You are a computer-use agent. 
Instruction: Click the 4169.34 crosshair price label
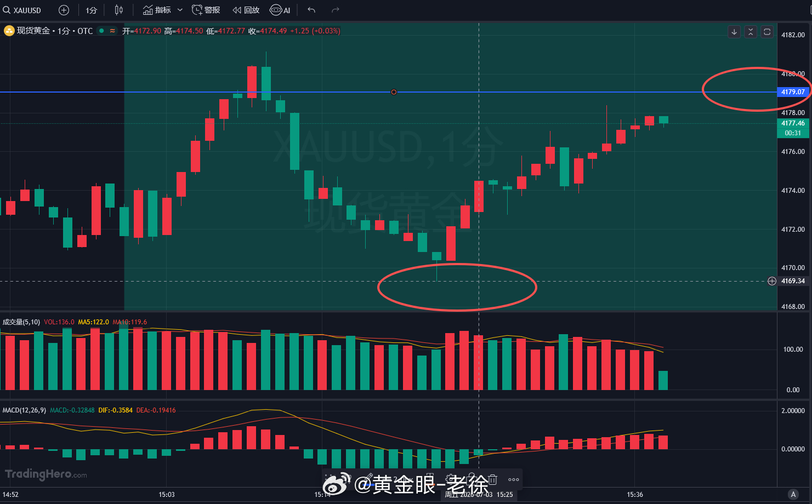pos(793,281)
